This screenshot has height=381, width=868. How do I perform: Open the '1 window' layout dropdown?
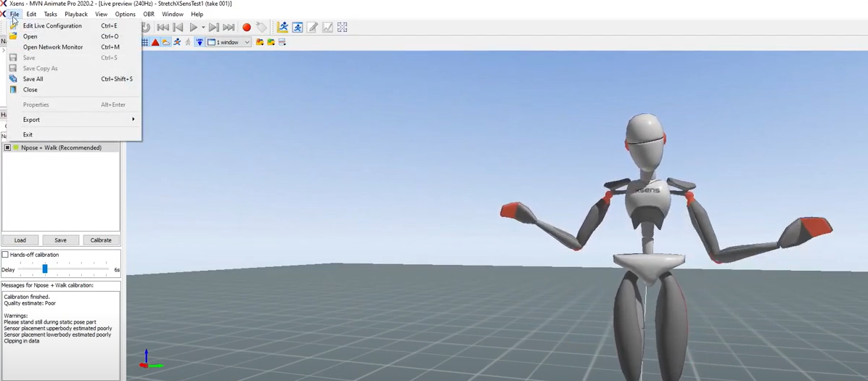pyautogui.click(x=229, y=42)
